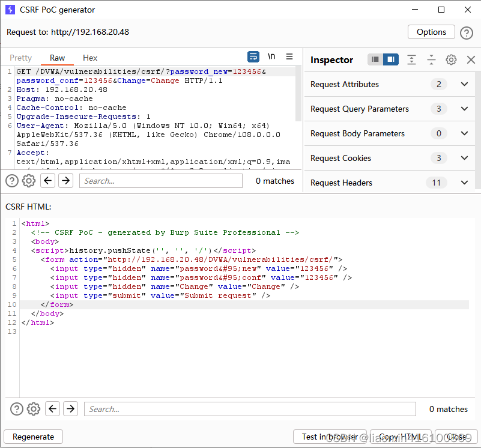Viewport: 481px width, 448px height.
Task: Select the Hex tab
Action: (x=90, y=58)
